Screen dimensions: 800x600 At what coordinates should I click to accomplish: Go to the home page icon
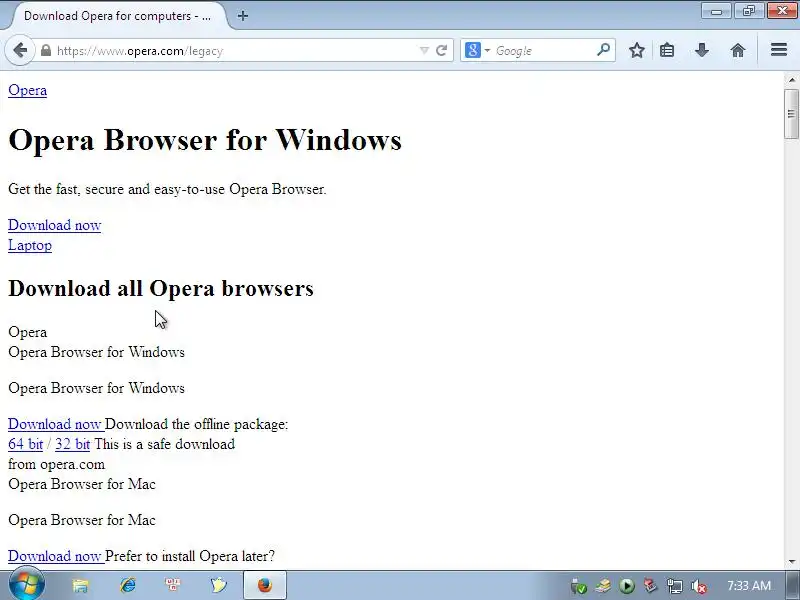point(738,51)
